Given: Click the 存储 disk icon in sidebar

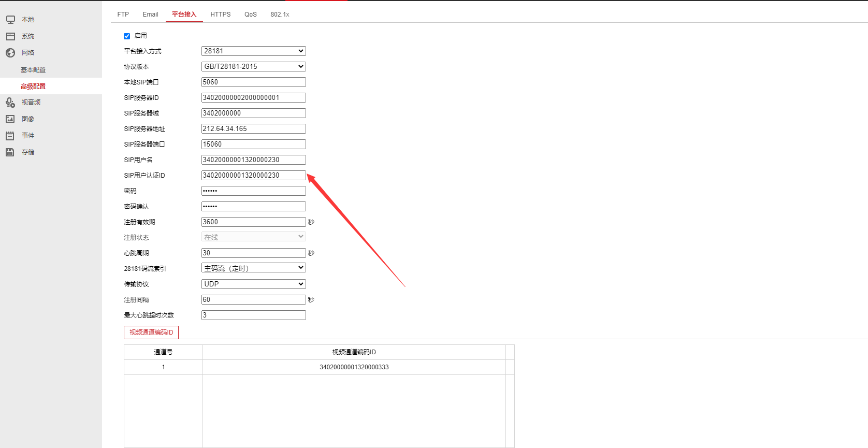Looking at the screenshot, I should pyautogui.click(x=10, y=152).
